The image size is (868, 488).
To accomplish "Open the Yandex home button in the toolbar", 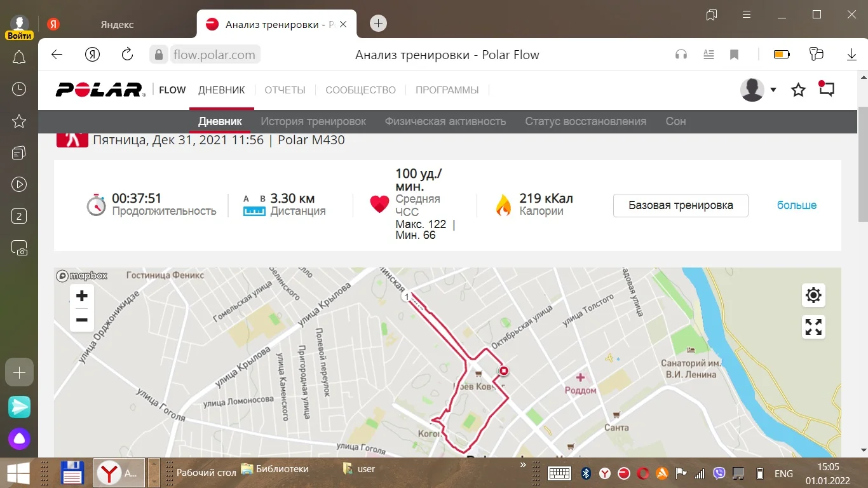I will pos(92,55).
